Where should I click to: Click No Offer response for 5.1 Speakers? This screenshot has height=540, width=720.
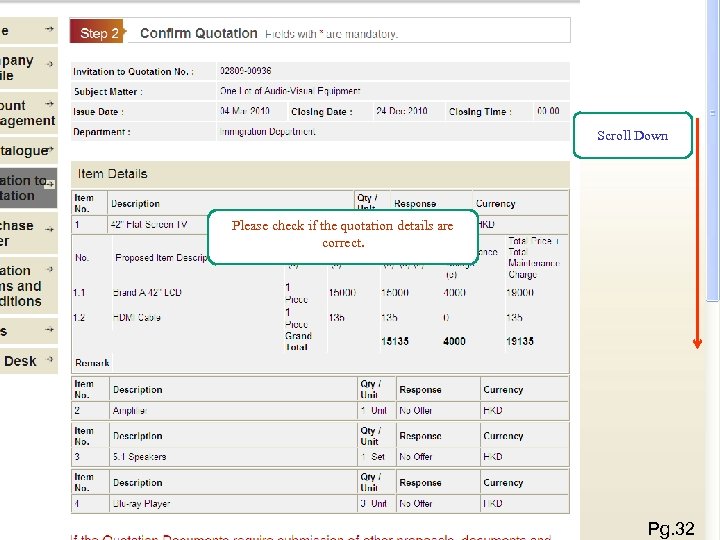pyautogui.click(x=416, y=457)
